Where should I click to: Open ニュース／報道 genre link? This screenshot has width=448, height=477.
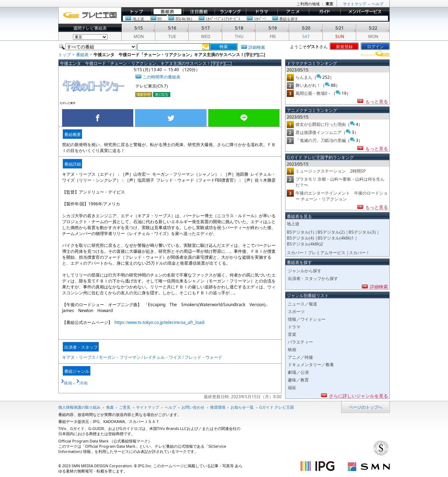click(303, 304)
